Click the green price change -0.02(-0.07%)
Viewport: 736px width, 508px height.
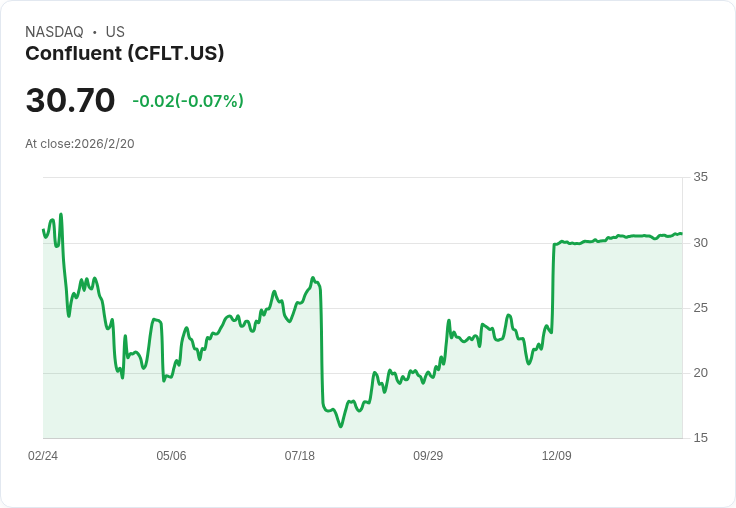pyautogui.click(x=188, y=101)
